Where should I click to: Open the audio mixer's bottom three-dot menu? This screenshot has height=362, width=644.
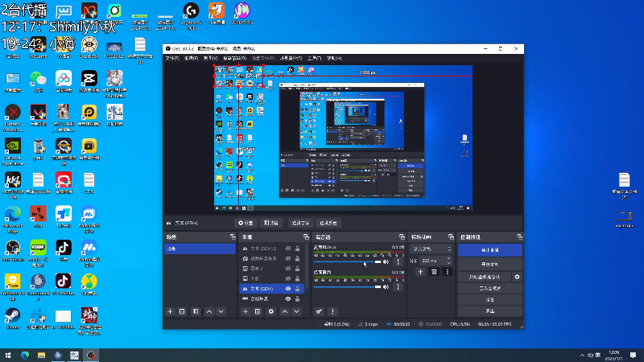[332, 311]
